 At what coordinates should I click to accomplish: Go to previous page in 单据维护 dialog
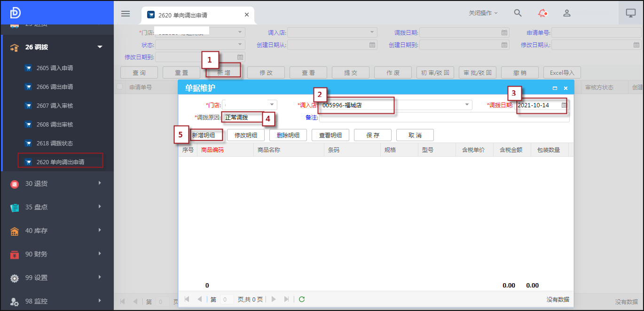pos(199,299)
